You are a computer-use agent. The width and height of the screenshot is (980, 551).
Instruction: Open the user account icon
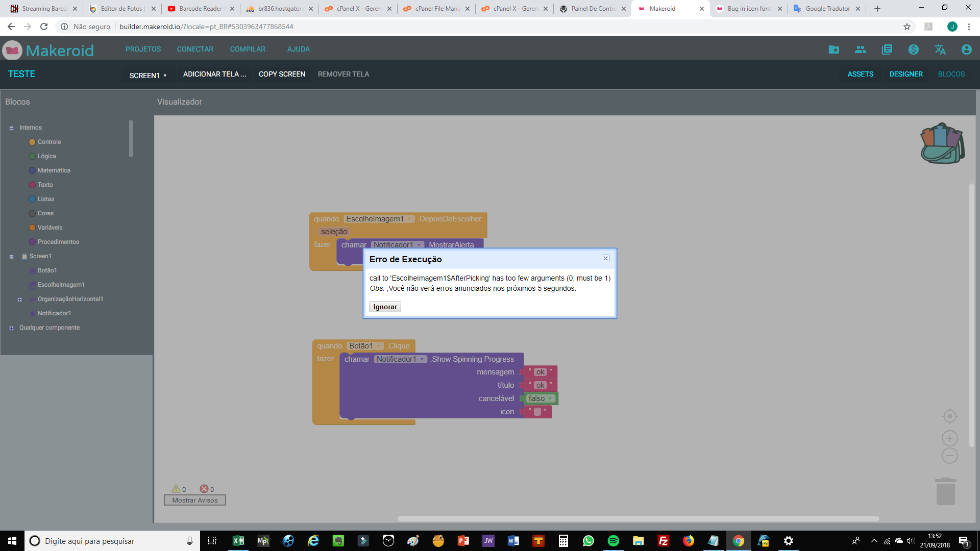(966, 49)
